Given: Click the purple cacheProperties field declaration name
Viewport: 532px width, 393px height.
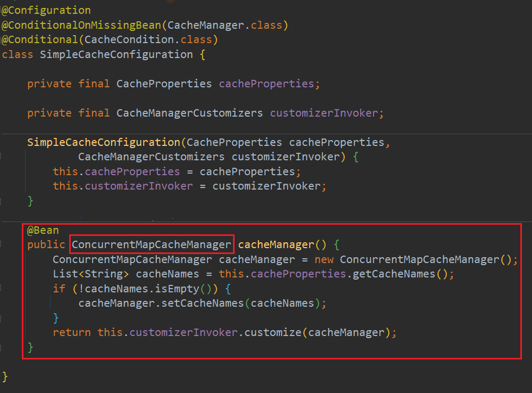Looking at the screenshot, I should (x=267, y=84).
